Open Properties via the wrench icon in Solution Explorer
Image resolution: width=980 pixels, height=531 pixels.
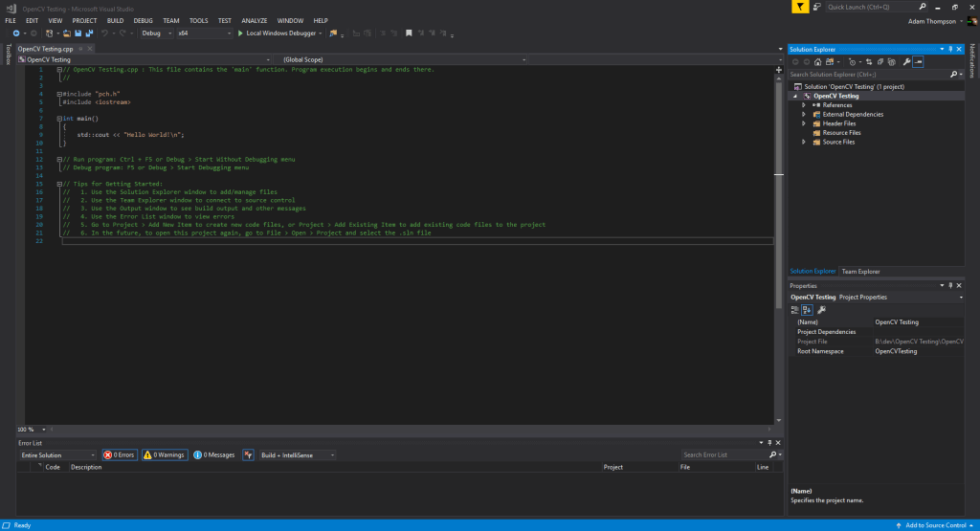pos(907,62)
